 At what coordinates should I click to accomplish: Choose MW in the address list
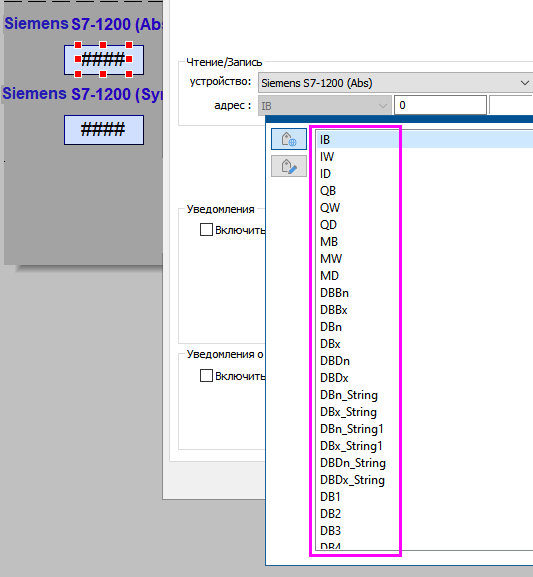pyautogui.click(x=425, y=259)
